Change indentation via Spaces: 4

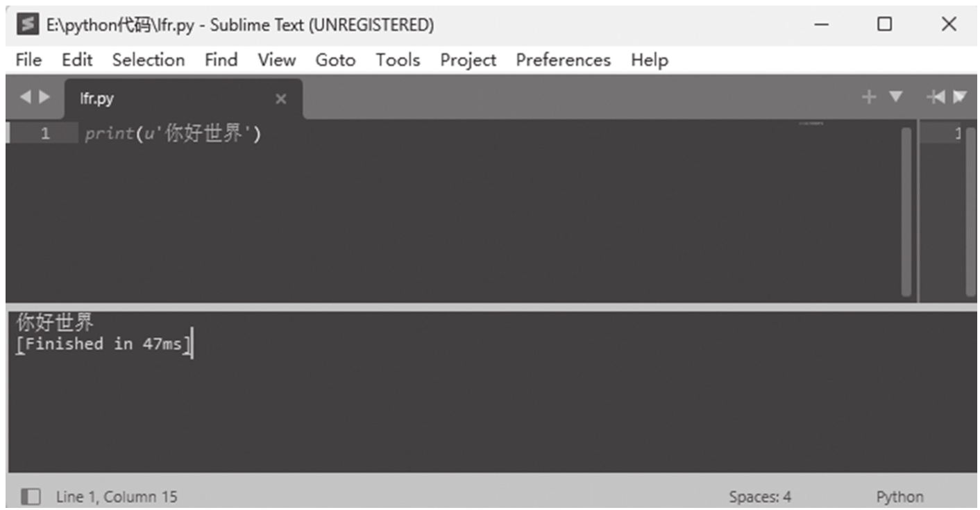760,497
